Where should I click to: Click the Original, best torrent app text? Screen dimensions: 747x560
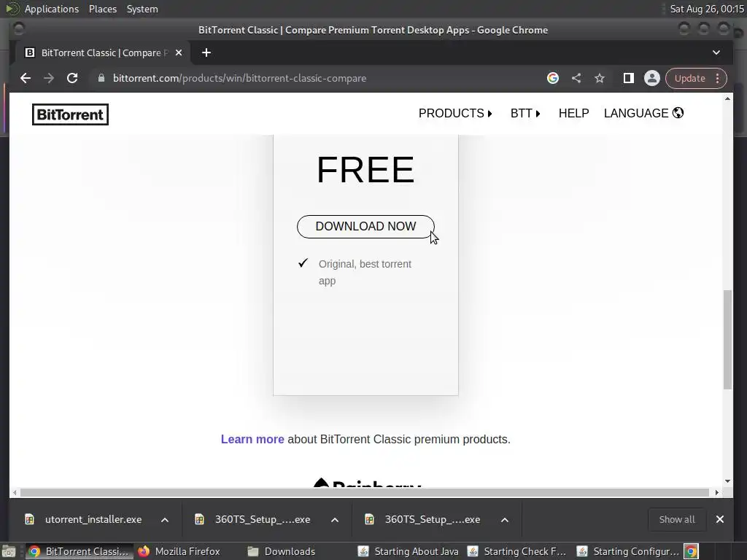pyautogui.click(x=365, y=273)
